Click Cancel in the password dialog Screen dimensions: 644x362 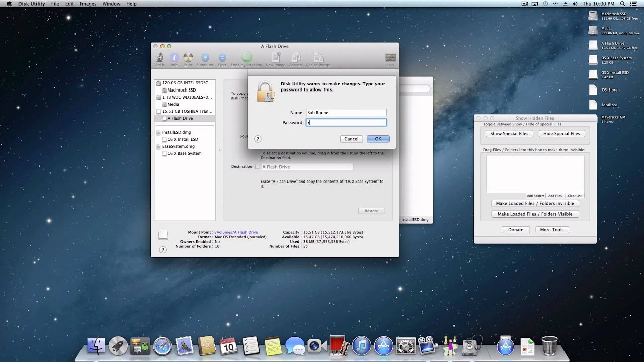point(351,139)
